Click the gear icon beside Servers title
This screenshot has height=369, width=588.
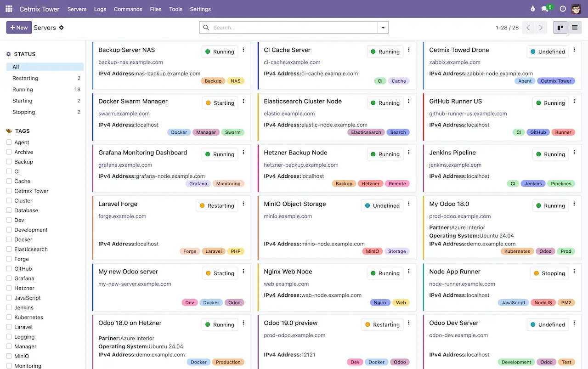pyautogui.click(x=62, y=28)
